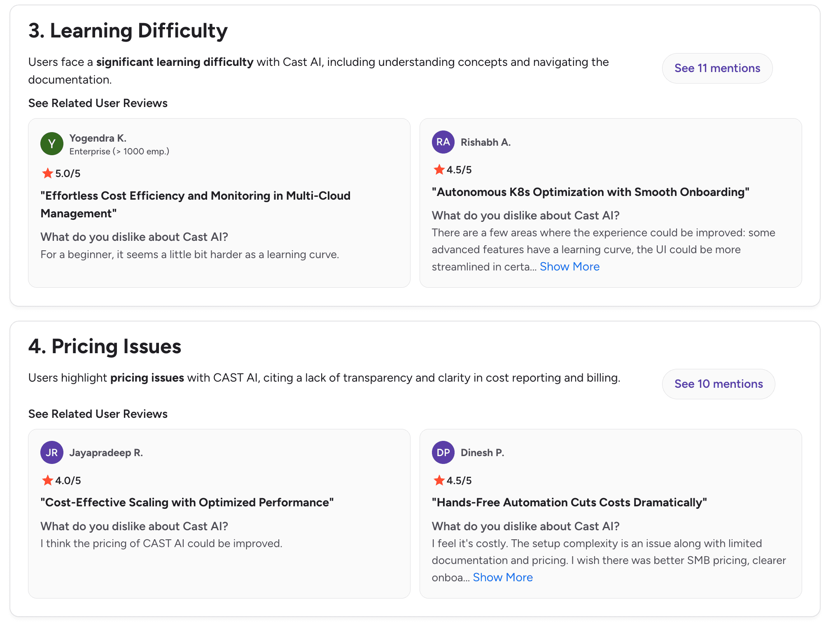The height and width of the screenshot is (629, 840).
Task: Open the Yogendra K. reviewer name
Action: [x=98, y=138]
